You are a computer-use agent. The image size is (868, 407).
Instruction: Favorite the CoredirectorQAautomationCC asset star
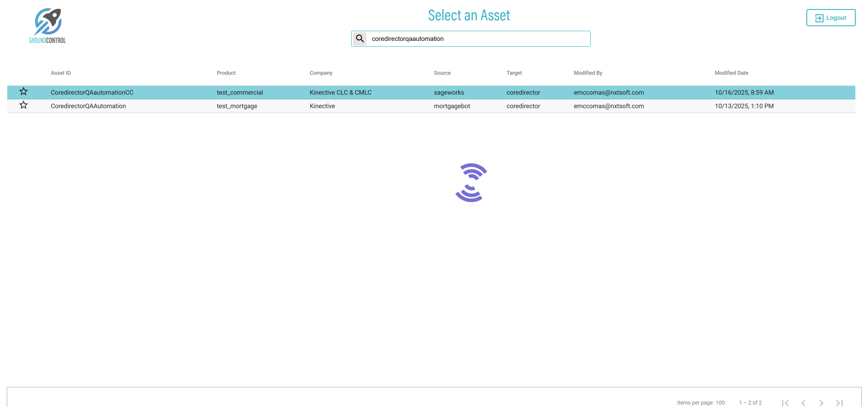23,92
